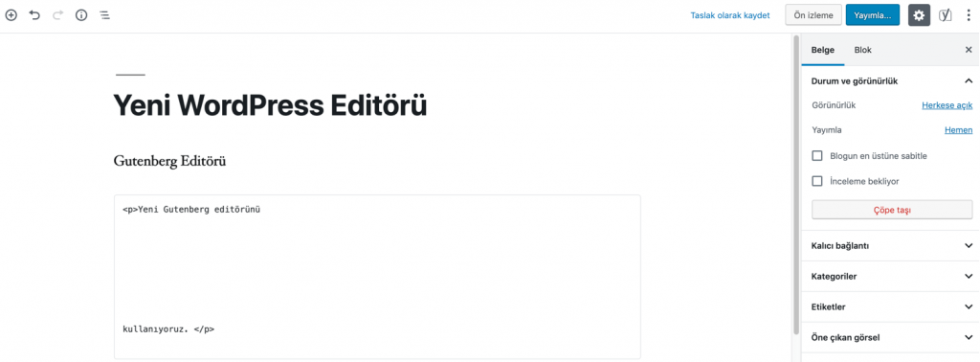Click the Yayımla button
Screen dimensions: 980x362
pos(873,15)
